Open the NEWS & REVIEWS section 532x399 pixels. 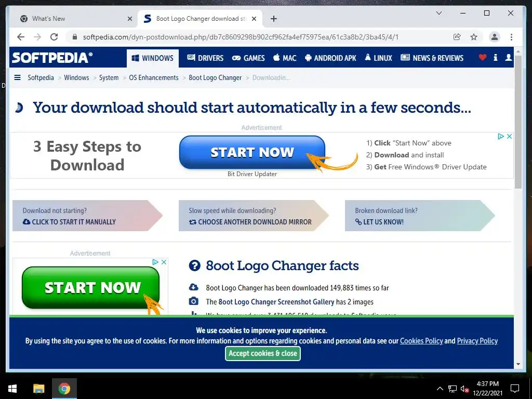(x=432, y=58)
